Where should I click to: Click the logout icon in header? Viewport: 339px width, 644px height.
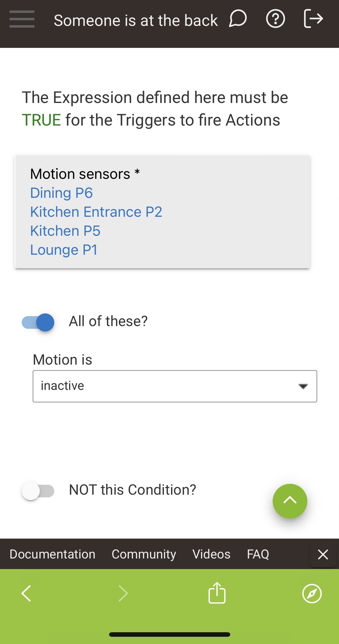[313, 19]
